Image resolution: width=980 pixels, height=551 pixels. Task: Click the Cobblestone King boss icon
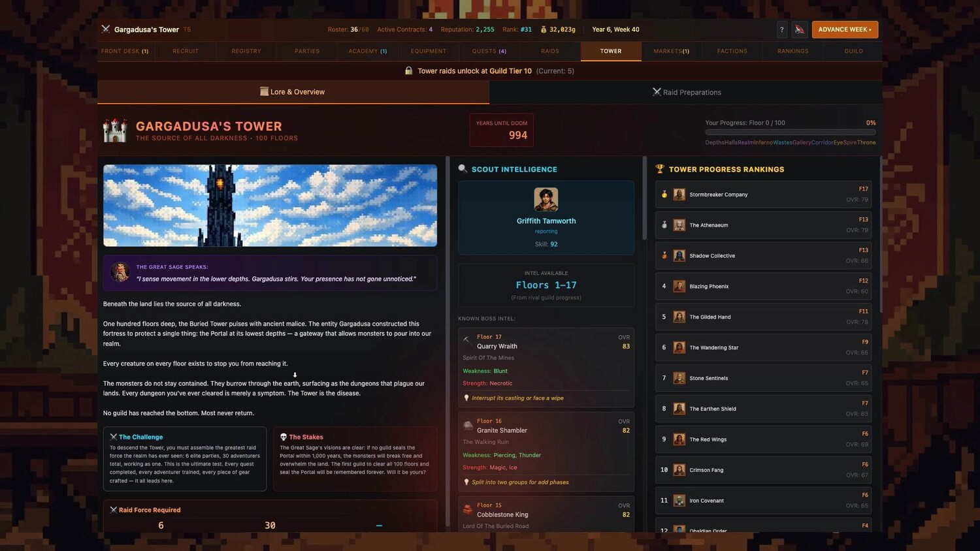tap(468, 509)
